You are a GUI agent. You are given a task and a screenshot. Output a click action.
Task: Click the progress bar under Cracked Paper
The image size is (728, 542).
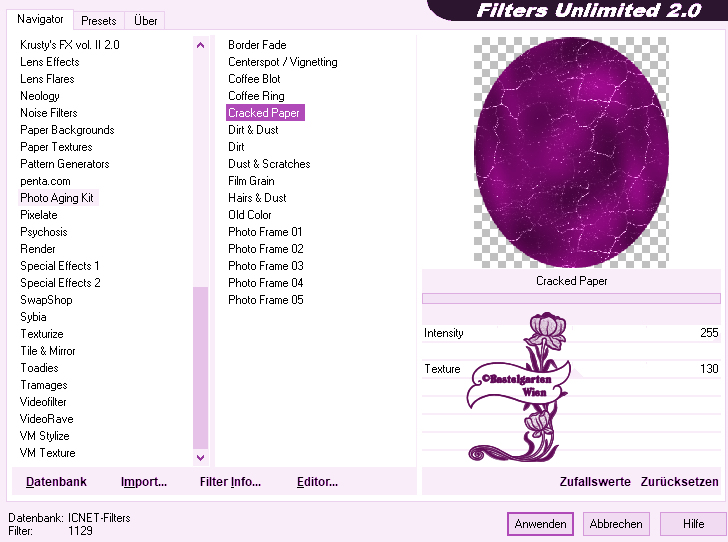[x=571, y=299]
